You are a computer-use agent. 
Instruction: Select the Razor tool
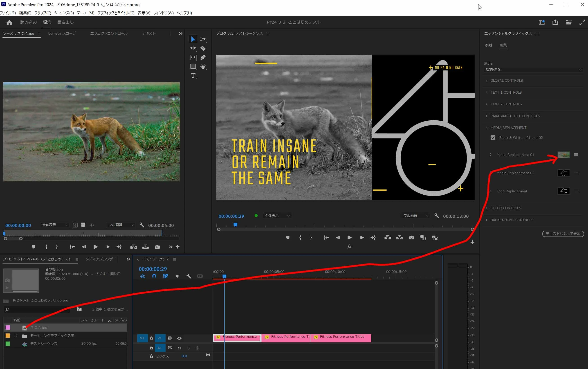203,48
